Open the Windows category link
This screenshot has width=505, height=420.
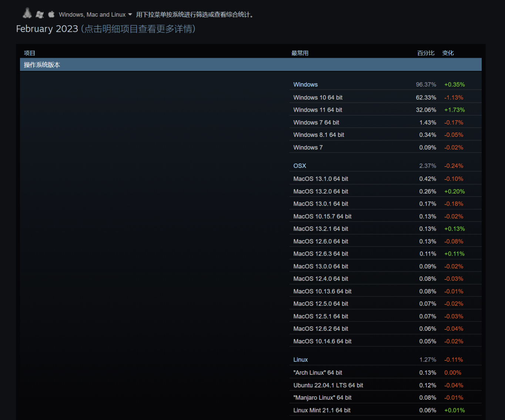305,84
